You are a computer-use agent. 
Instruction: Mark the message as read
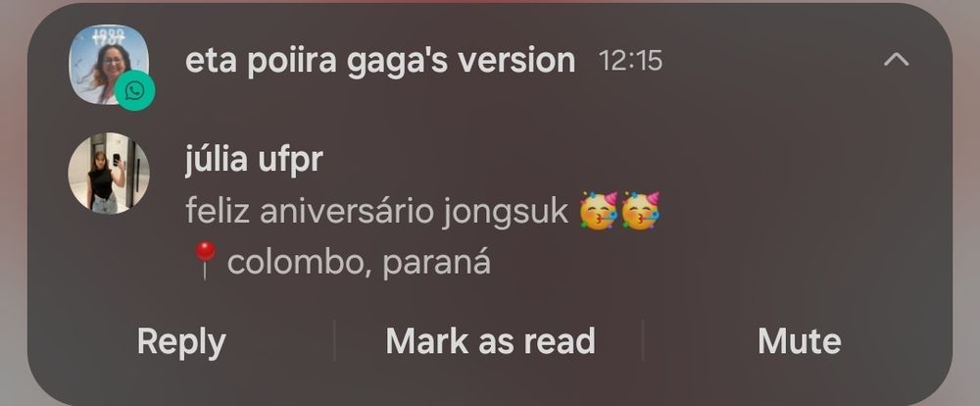click(x=490, y=341)
